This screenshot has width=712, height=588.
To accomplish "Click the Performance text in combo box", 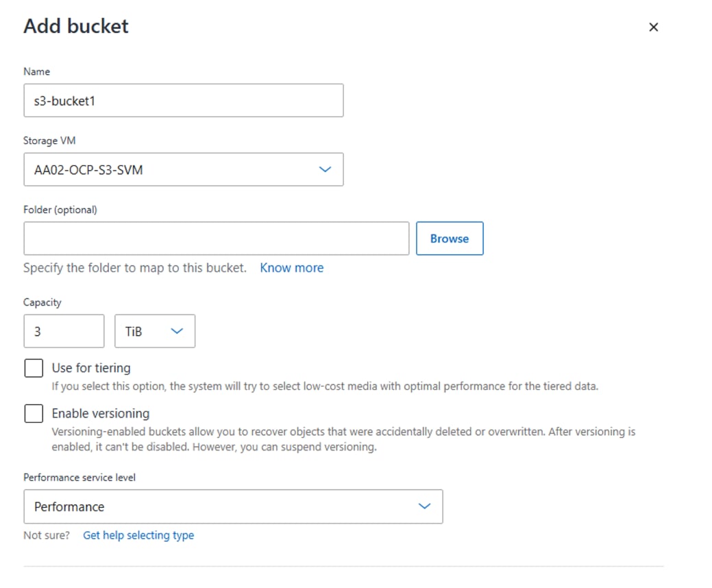I will coord(69,506).
